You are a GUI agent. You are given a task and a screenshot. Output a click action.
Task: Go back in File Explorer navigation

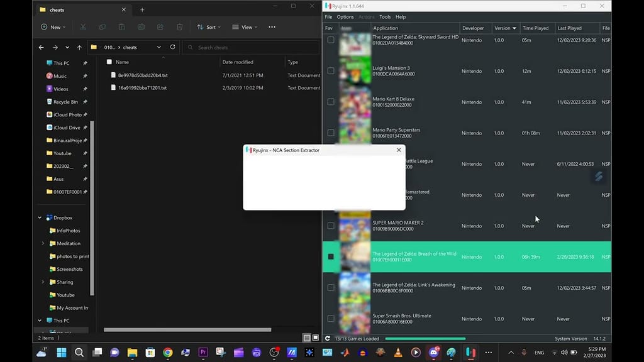click(41, 47)
